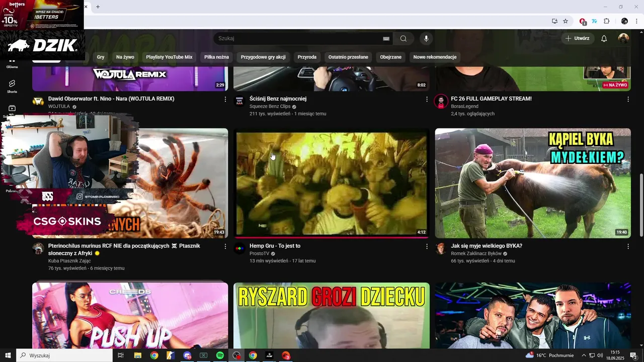Image resolution: width=644 pixels, height=362 pixels.
Task: Select the Ostatnio przesłane chip
Action: point(348,57)
